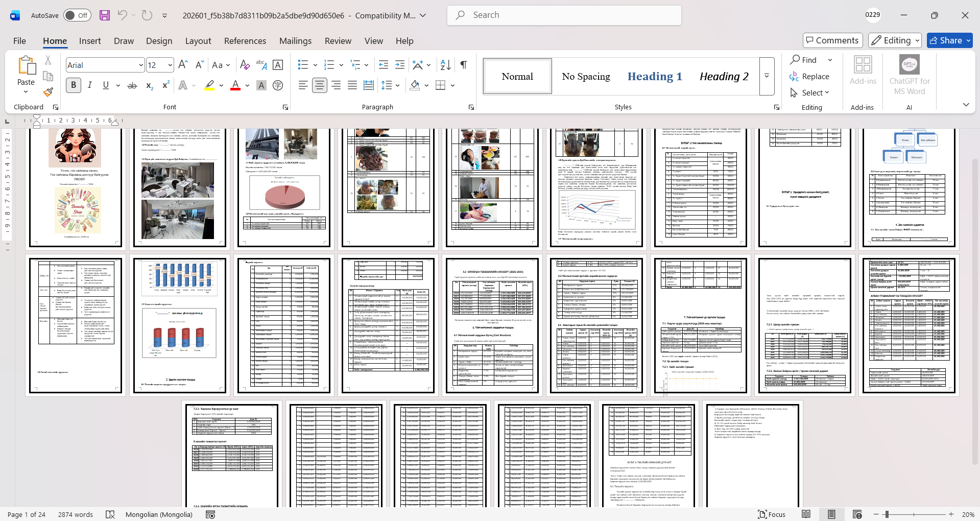Click the Sort icon
This screenshot has width=980, height=521.
click(445, 65)
